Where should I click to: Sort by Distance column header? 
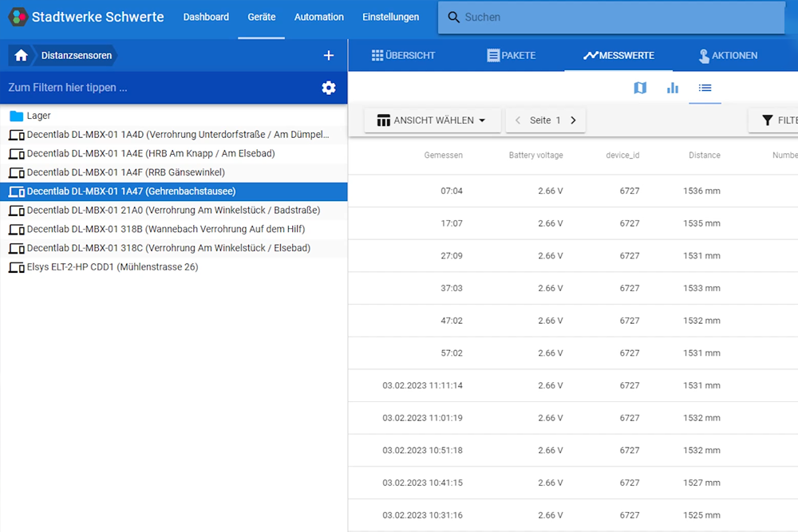705,155
